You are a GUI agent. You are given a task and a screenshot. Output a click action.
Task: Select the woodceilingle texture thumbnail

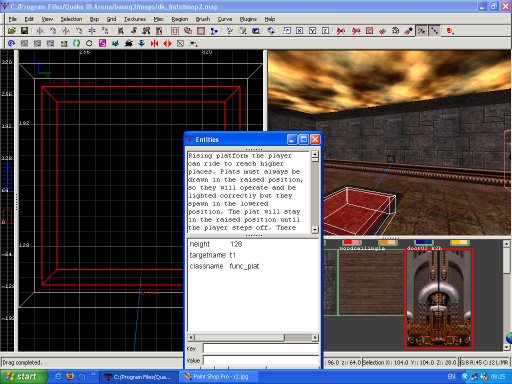pyautogui.click(x=371, y=283)
